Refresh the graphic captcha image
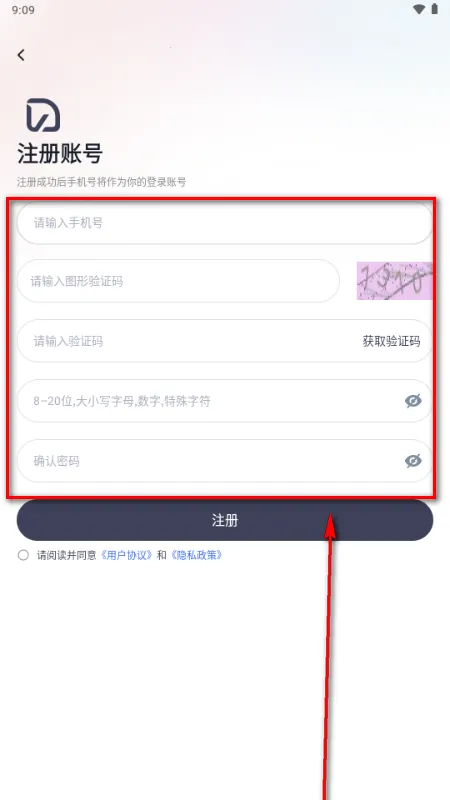Viewport: 450px width, 800px height. tap(394, 281)
